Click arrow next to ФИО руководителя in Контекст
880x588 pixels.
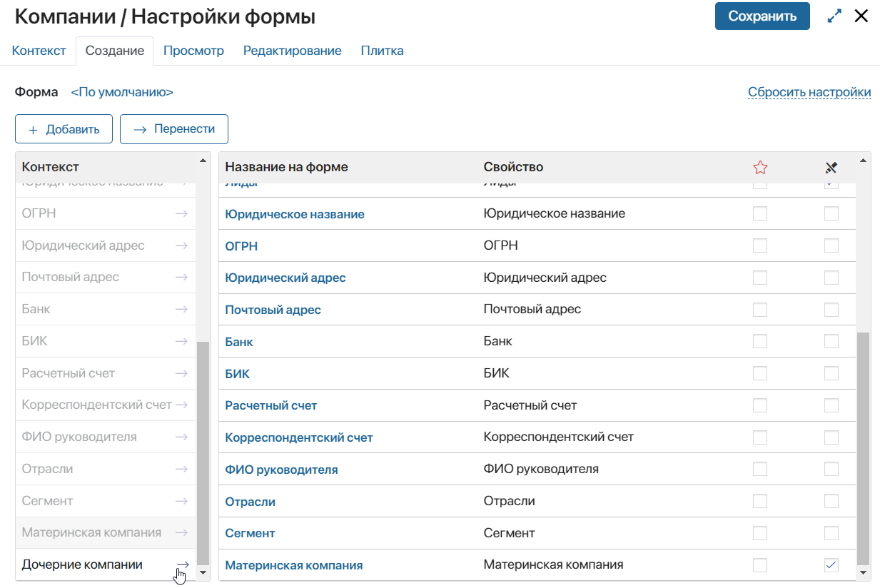coord(181,437)
